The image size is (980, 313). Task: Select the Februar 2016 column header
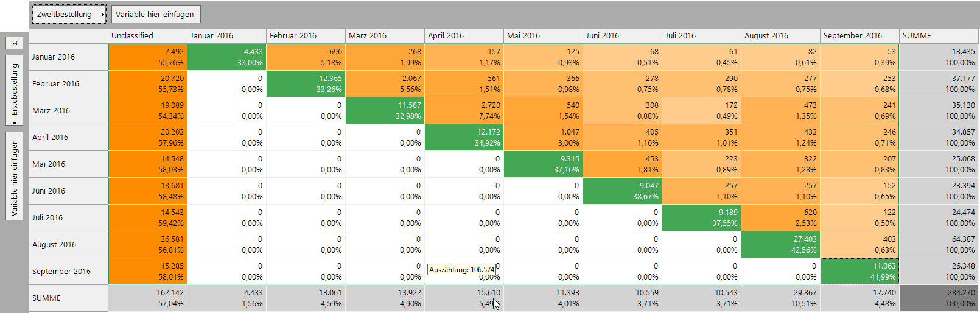306,35
